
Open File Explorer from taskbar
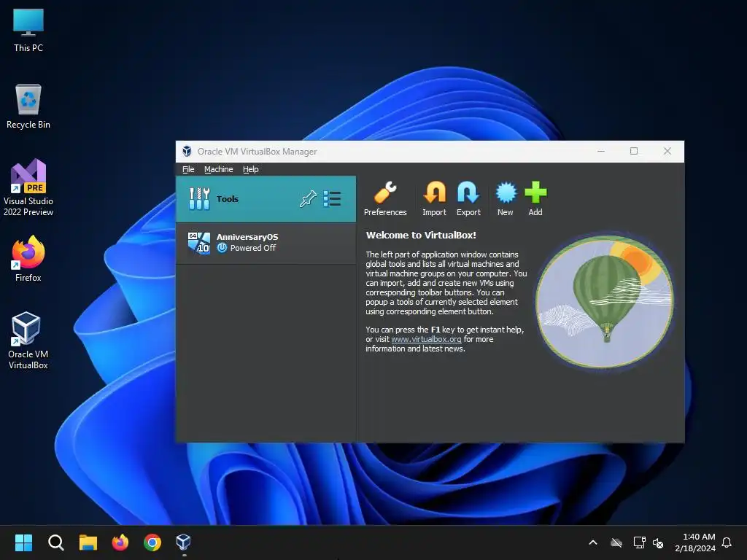coord(88,542)
